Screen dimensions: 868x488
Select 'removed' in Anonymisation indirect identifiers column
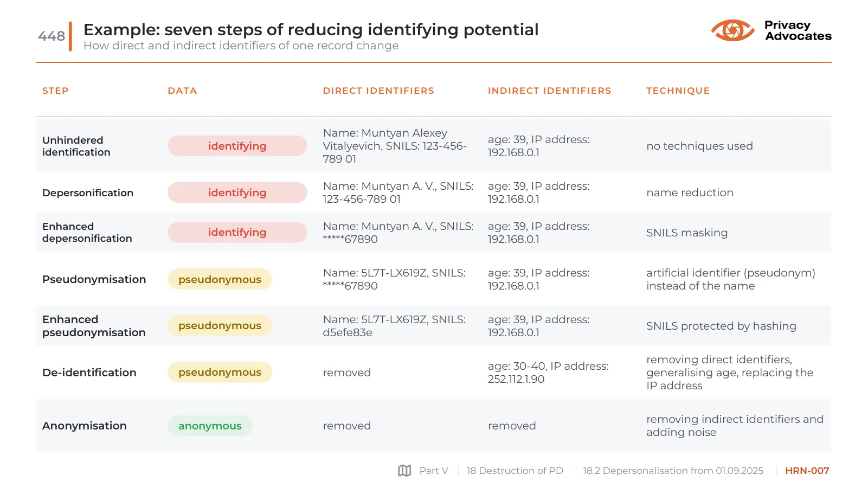[512, 426]
